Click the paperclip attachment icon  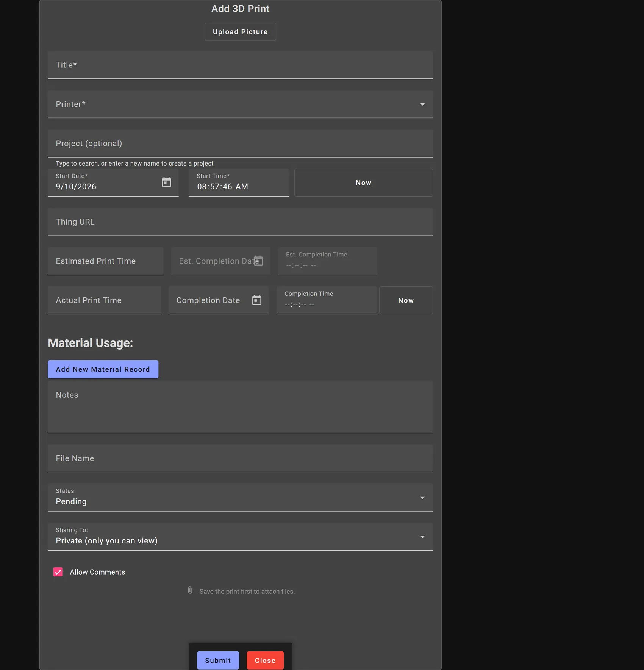[x=190, y=590]
